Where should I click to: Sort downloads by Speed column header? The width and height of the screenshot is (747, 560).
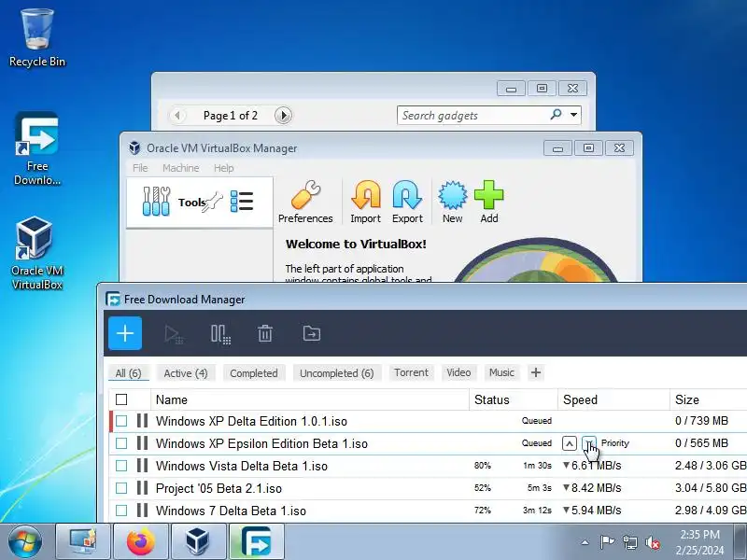(613, 399)
